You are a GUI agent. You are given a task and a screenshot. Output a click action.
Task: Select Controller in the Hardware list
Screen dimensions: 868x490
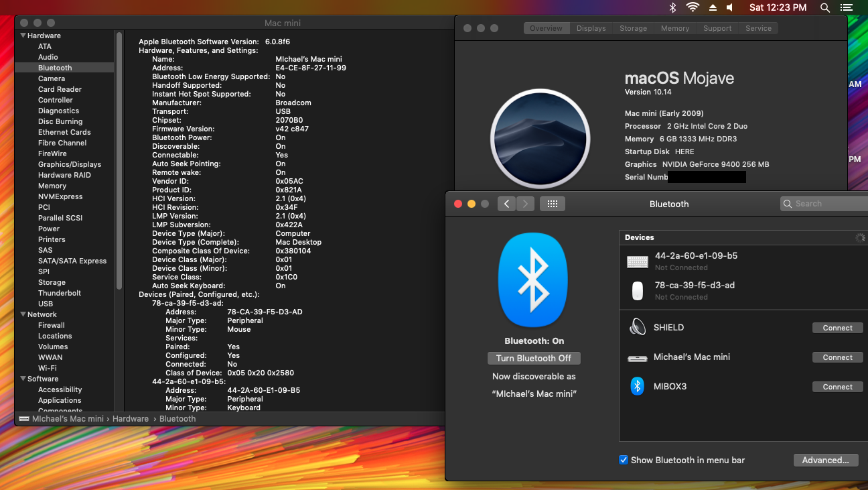pos(56,100)
